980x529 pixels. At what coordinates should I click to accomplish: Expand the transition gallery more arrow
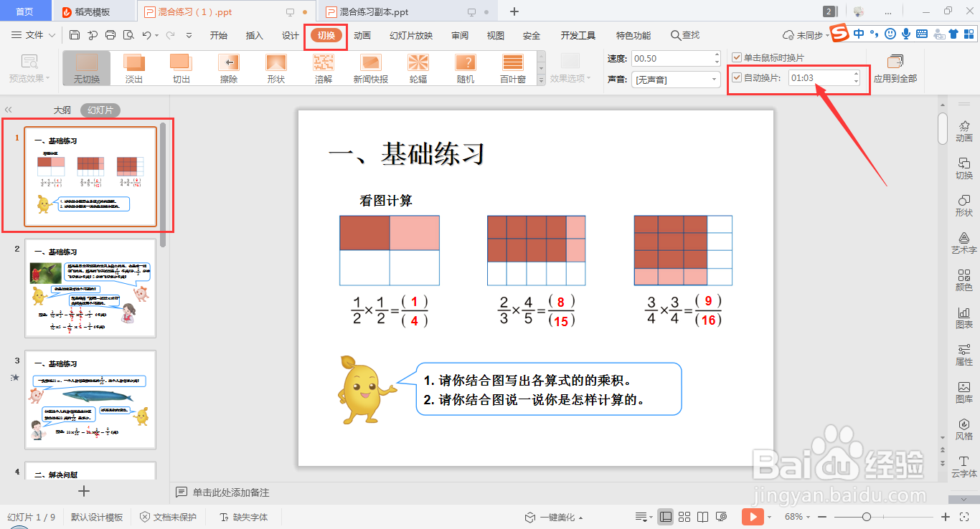click(x=541, y=82)
